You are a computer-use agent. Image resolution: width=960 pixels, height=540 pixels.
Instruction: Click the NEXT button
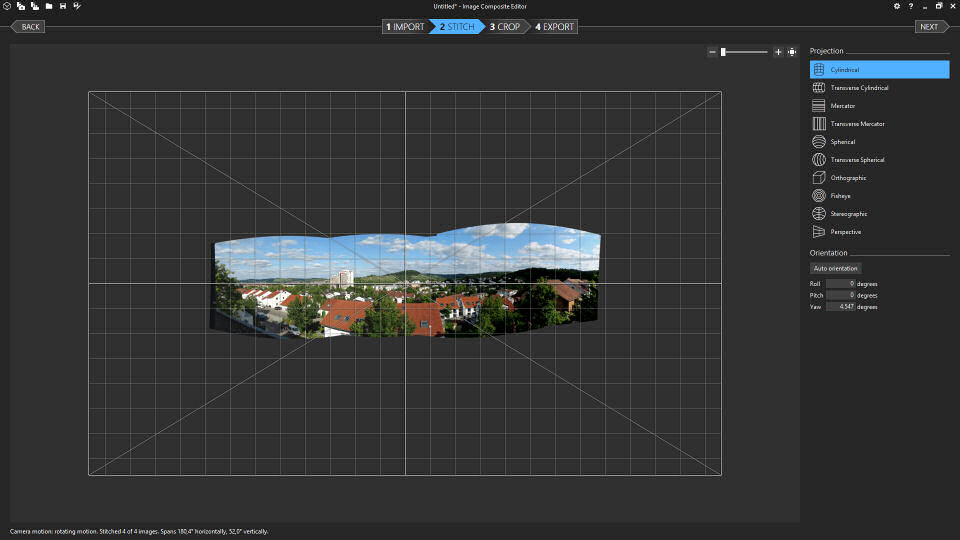pos(927,27)
